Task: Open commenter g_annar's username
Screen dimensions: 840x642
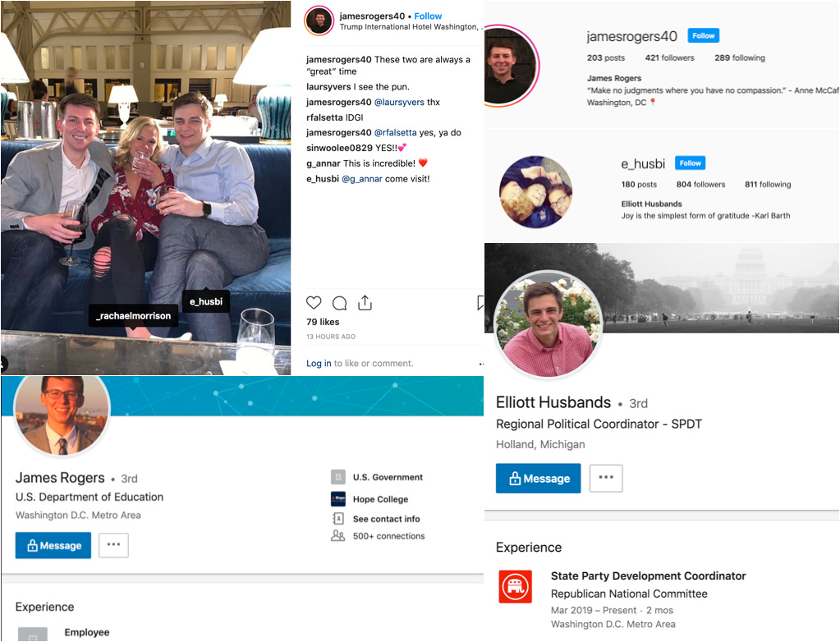Action: tap(324, 163)
